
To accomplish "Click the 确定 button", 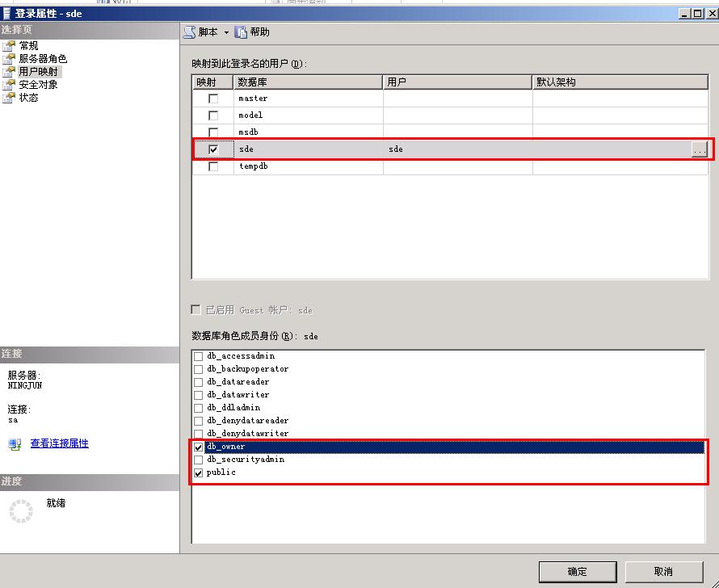I will (577, 571).
